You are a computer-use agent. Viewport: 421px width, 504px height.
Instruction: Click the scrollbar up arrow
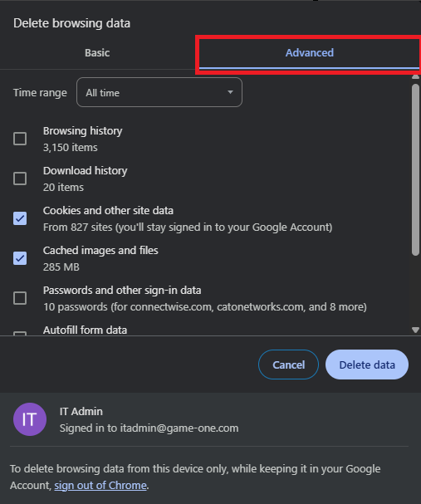tap(415, 77)
